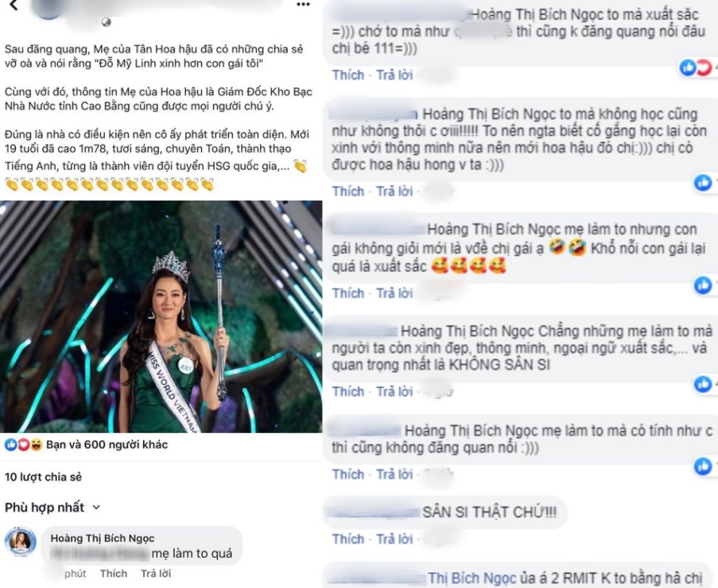718x588 pixels.
Task: Open the reaction icons beside 'Bạn và 600 người khác'
Action: tap(23, 444)
